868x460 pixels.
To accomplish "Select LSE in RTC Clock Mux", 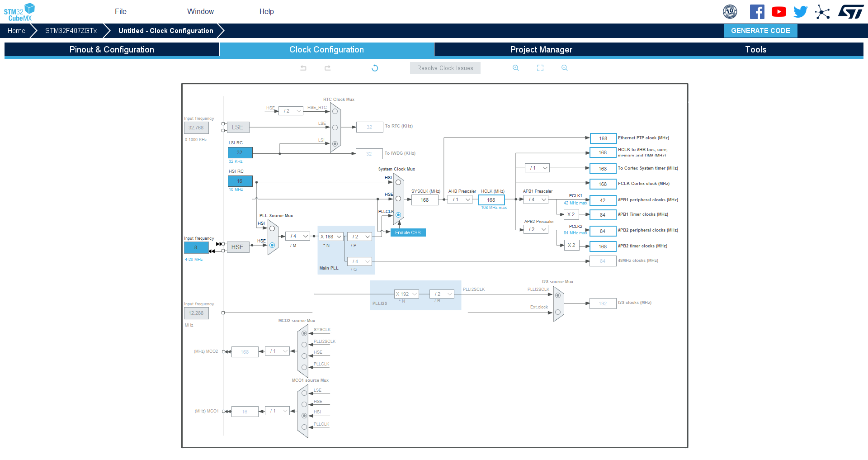I will coord(335,128).
